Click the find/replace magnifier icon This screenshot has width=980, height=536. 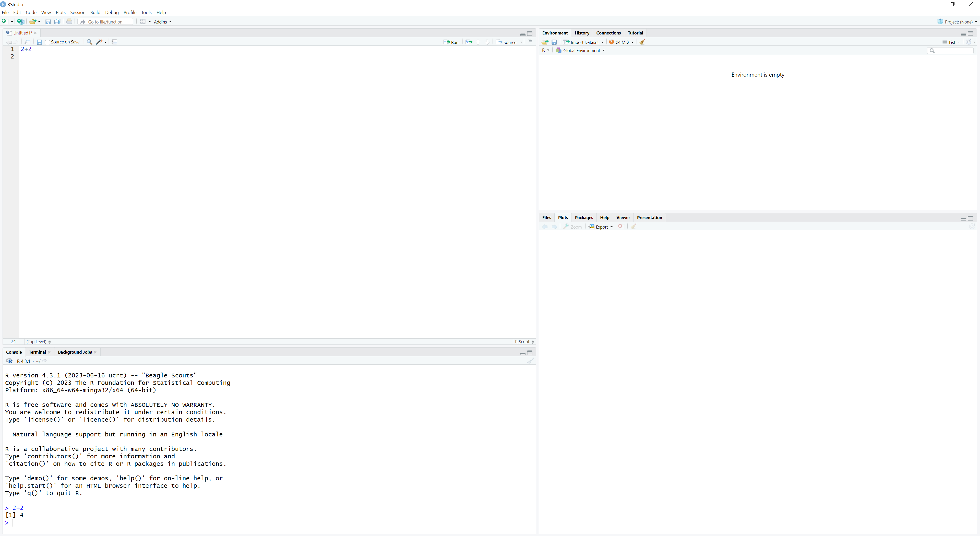[89, 42]
